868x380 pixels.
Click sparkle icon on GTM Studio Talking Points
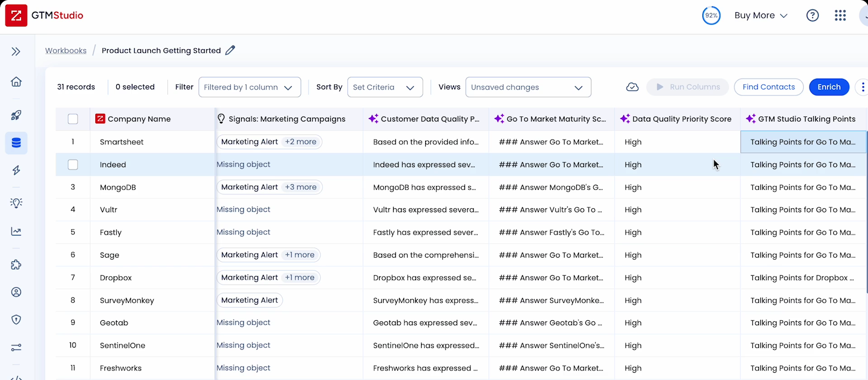(750, 118)
